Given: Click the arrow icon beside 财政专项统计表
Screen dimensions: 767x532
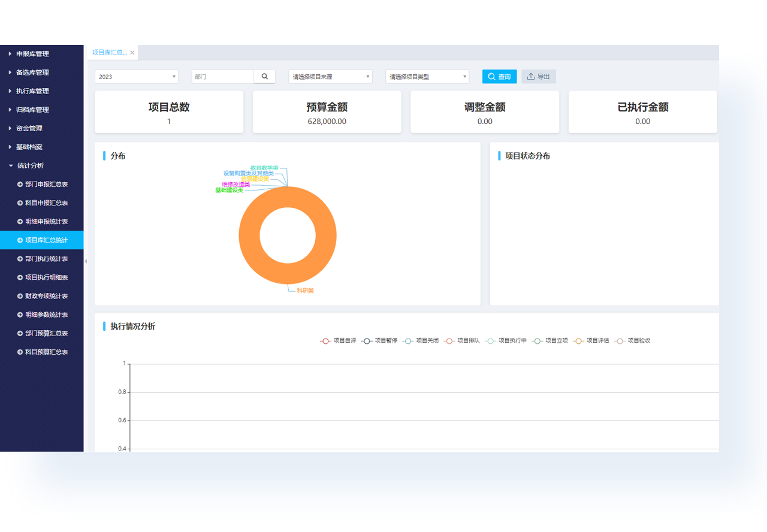Looking at the screenshot, I should 20,296.
